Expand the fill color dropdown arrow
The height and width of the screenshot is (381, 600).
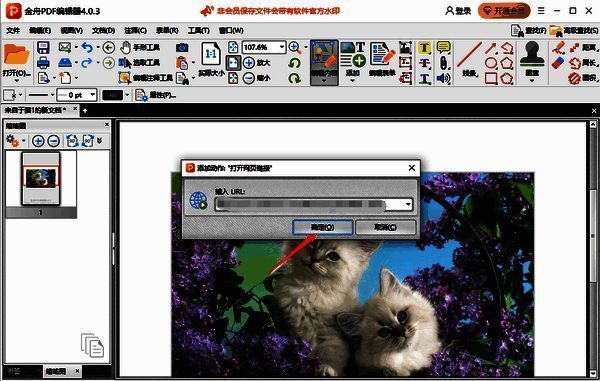20,94
